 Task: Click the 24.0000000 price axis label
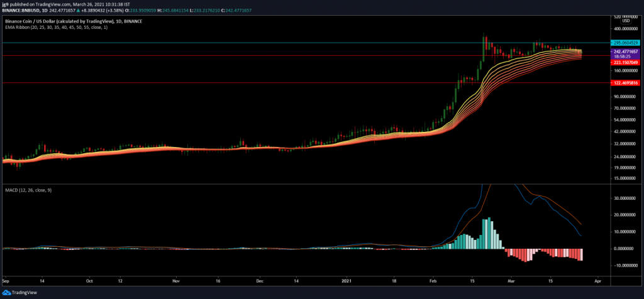tap(626, 157)
